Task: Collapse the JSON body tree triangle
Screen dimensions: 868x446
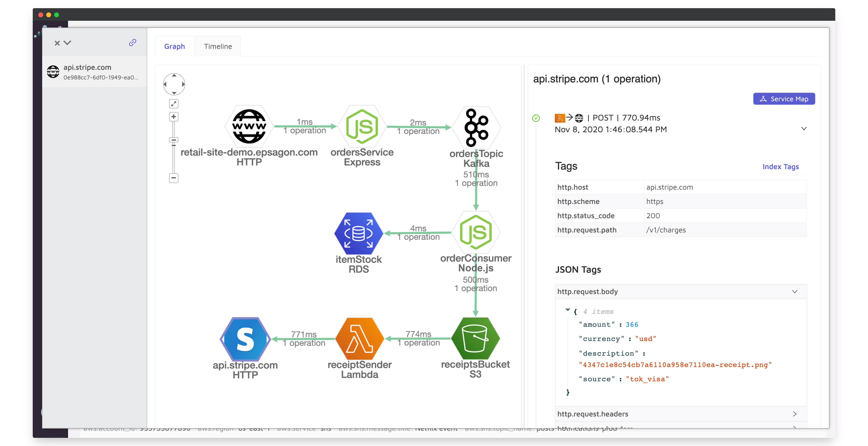Action: point(567,310)
